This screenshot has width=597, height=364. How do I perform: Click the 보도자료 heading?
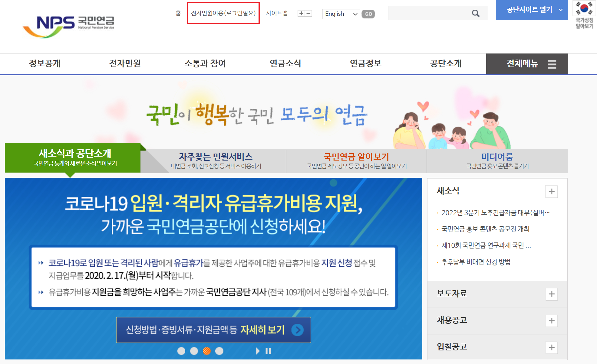coord(452,294)
